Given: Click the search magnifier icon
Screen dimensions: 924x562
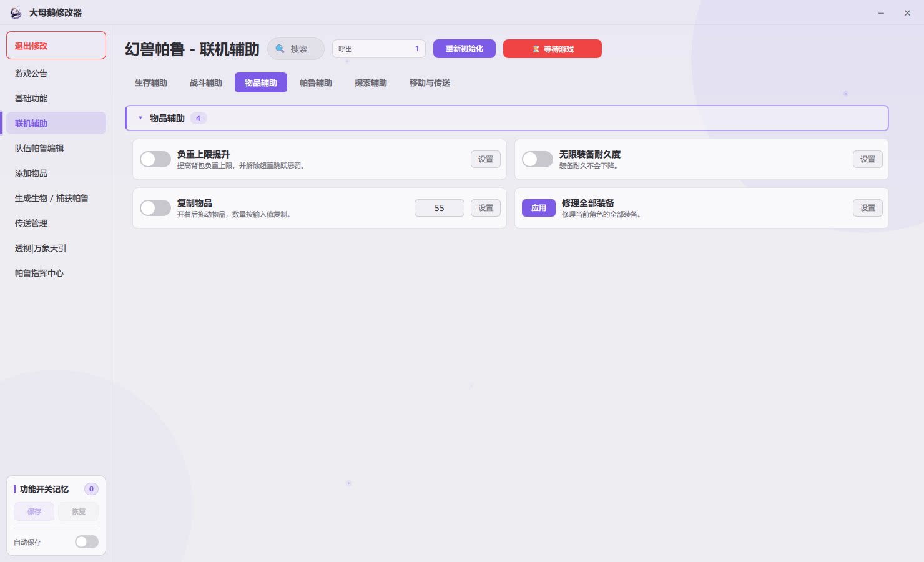Looking at the screenshot, I should pyautogui.click(x=280, y=49).
